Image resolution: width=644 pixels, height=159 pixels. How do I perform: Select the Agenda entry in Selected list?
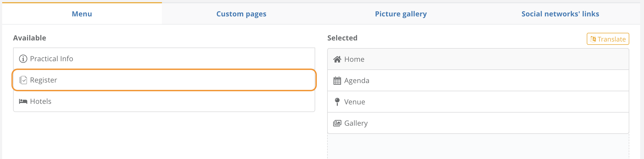(x=478, y=81)
